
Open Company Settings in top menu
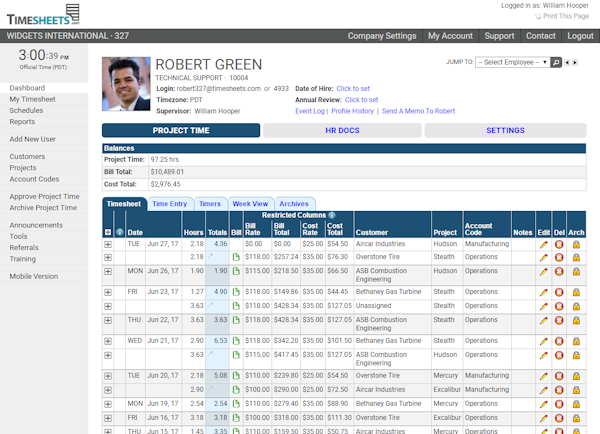click(x=382, y=36)
